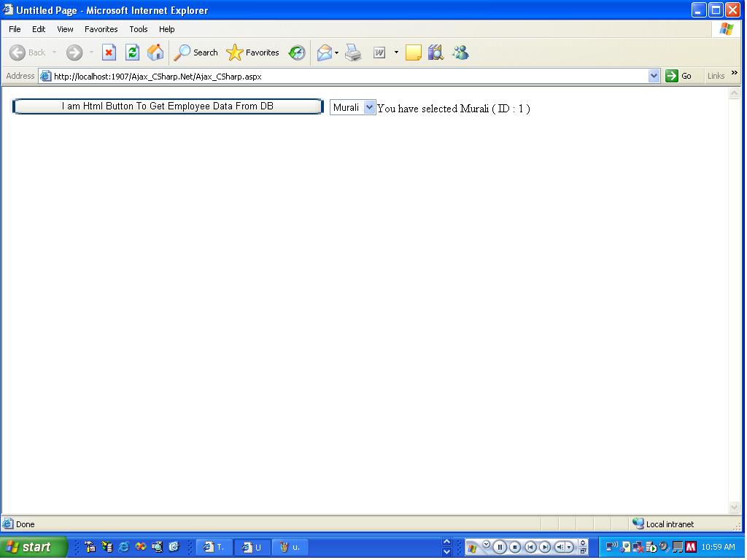Switch to the 'u.' taskbar window
Image resolution: width=747 pixels, height=560 pixels.
pos(290,547)
